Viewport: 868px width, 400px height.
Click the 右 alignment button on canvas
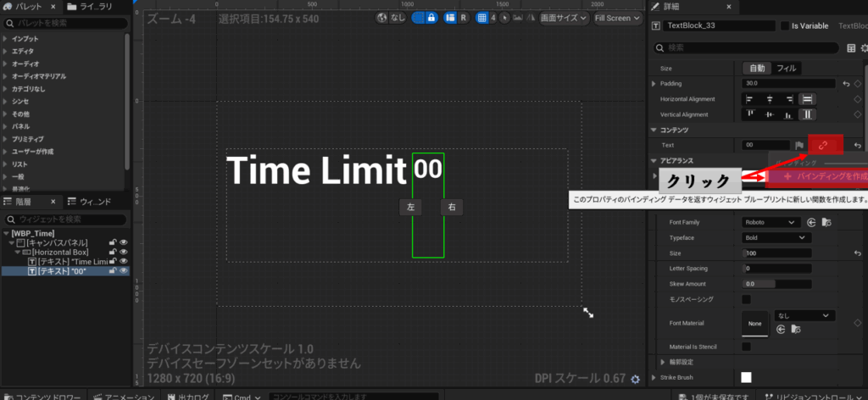pyautogui.click(x=451, y=207)
